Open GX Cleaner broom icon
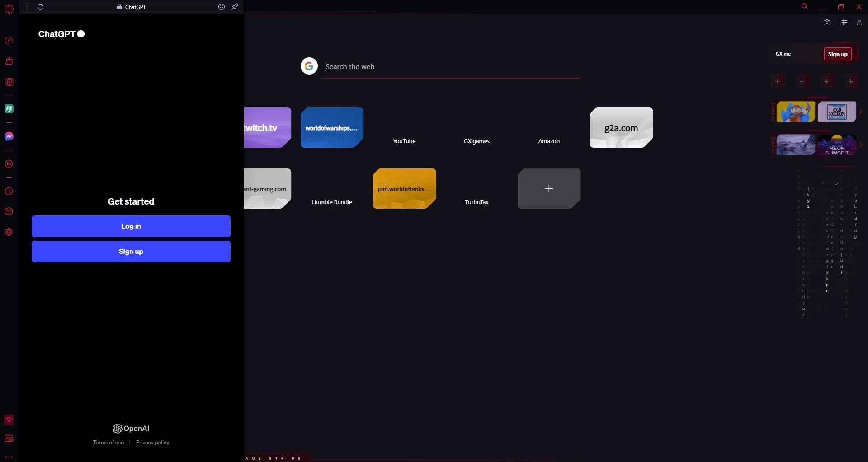The image size is (868, 462). tap(9, 61)
